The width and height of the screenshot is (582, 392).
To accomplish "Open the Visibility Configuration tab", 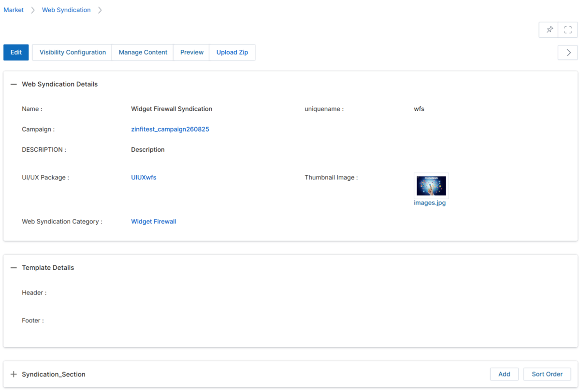I will tap(73, 52).
